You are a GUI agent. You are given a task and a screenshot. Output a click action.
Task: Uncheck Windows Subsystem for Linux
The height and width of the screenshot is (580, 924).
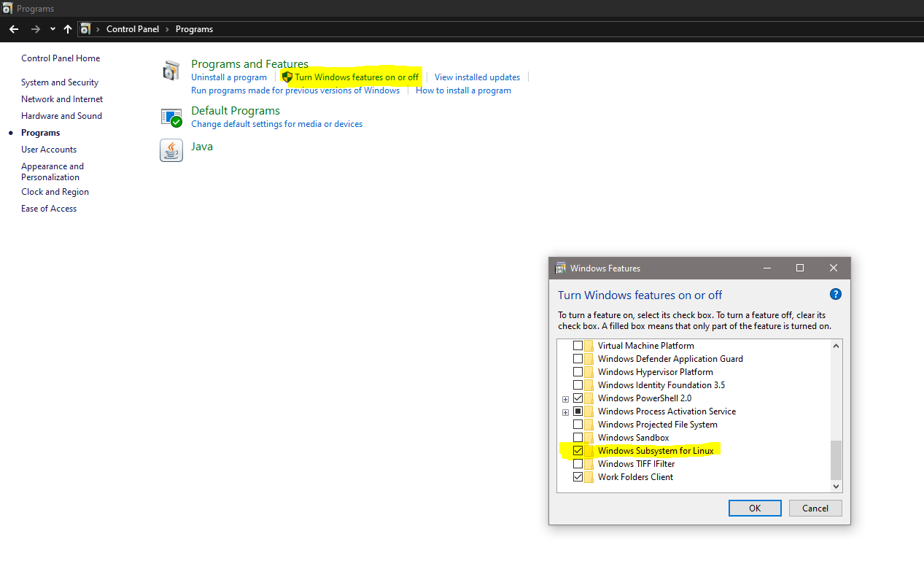(x=578, y=451)
